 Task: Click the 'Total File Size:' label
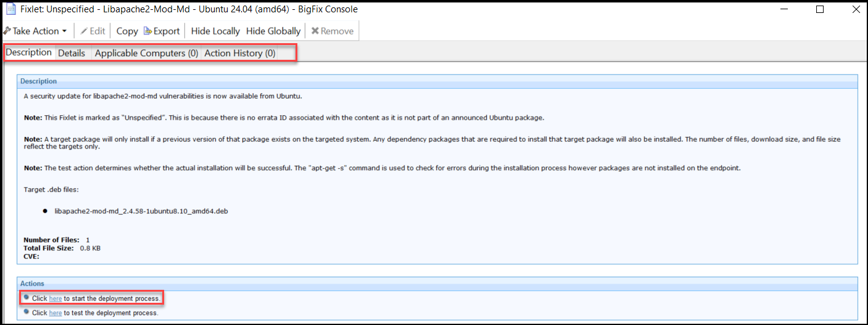(49, 248)
